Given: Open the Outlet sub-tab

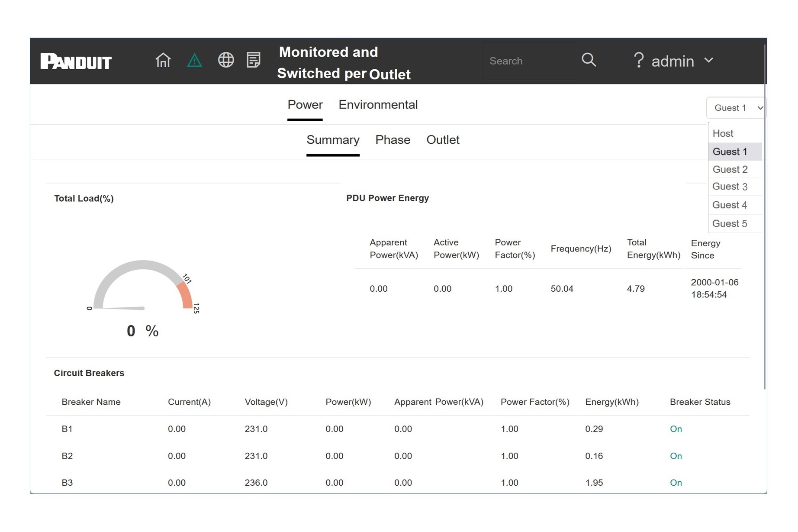Looking at the screenshot, I should pyautogui.click(x=443, y=140).
